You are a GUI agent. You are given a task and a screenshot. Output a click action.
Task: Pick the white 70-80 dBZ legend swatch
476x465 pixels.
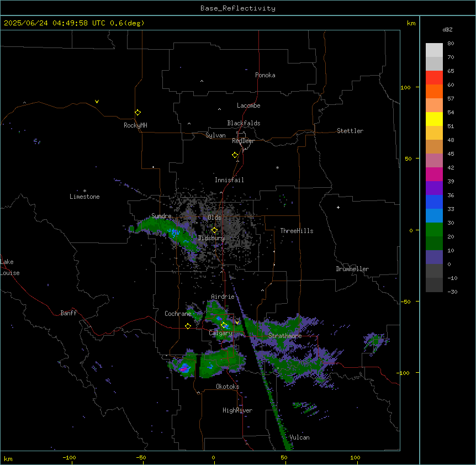(x=434, y=50)
